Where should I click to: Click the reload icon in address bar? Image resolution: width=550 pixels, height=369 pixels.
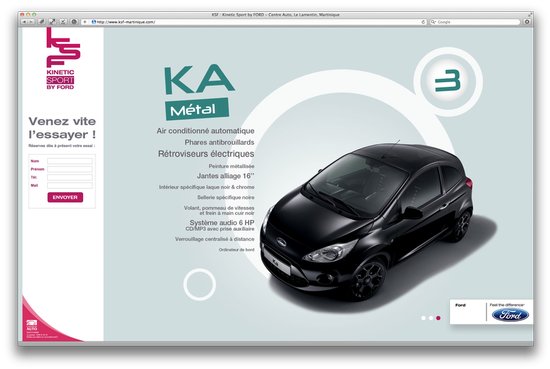(x=423, y=22)
